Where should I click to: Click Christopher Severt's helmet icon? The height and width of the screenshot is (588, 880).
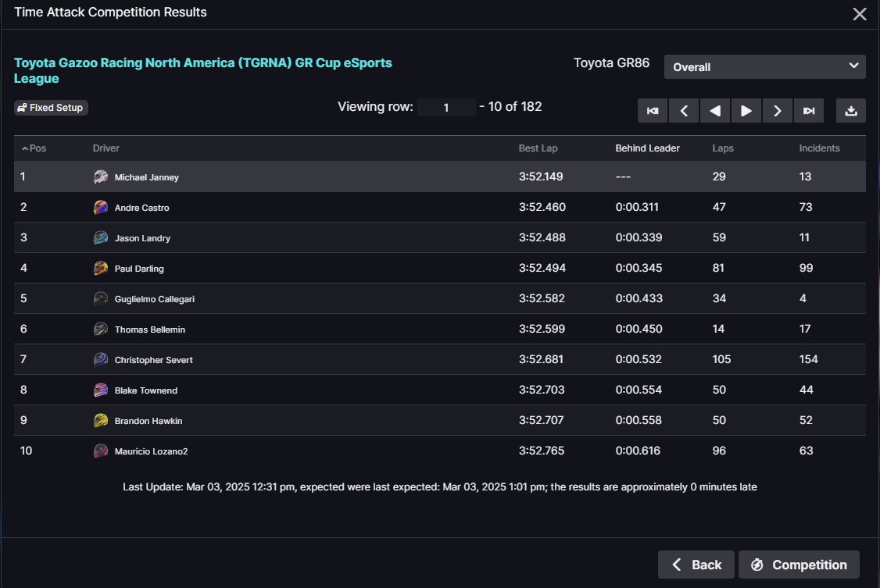coord(101,359)
